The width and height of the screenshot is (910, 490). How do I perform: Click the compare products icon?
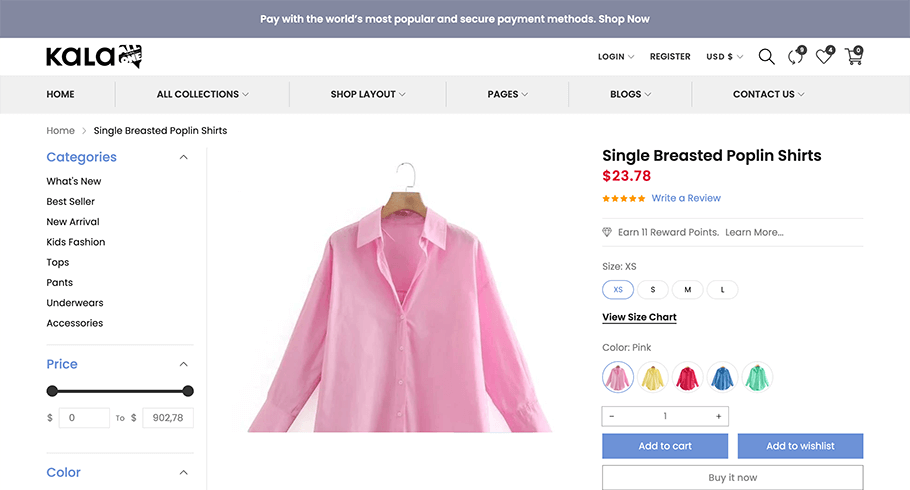click(796, 56)
